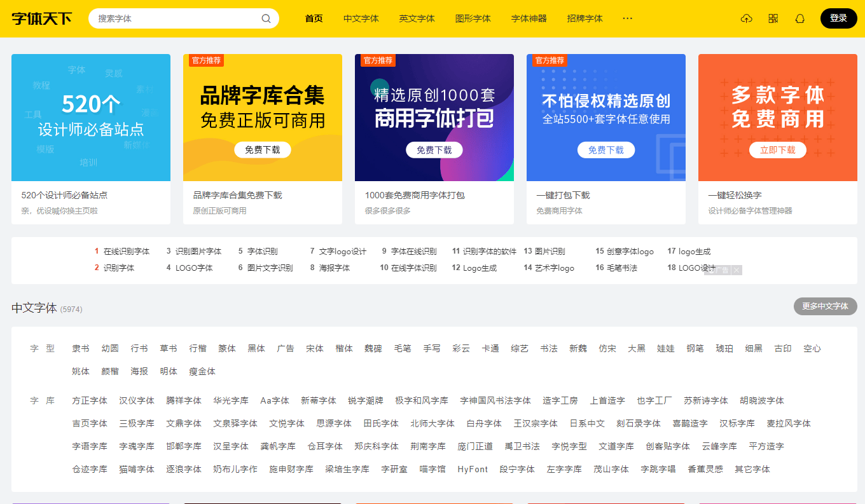Dismiss the 广告 with its close X icon

pos(736,269)
